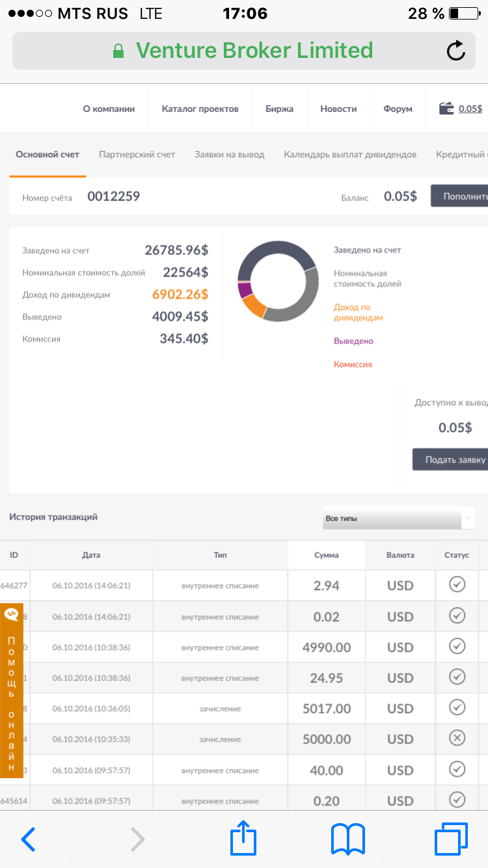Click the cross status icon for 5000.00 transaction
Screen dimensions: 488x868
(457, 738)
